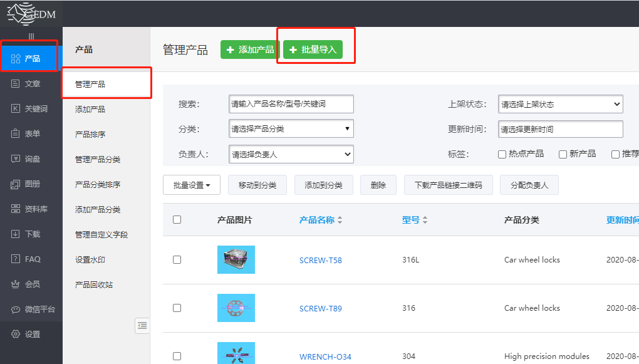Check the WRENCH-O34 row checkbox

pyautogui.click(x=177, y=356)
